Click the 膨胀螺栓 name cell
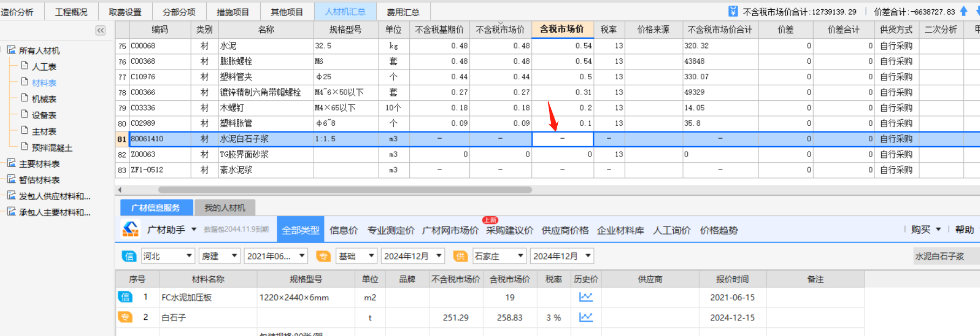The width and height of the screenshot is (980, 336). point(266,61)
